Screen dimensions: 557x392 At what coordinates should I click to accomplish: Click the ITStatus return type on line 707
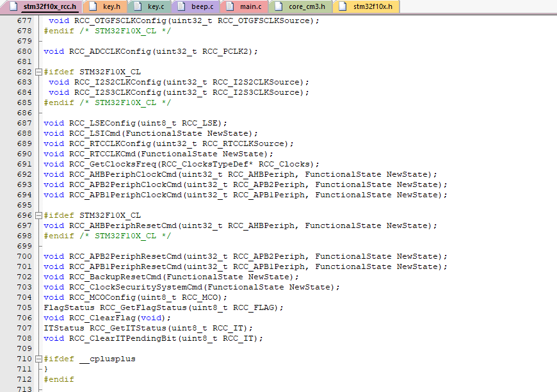click(x=64, y=328)
